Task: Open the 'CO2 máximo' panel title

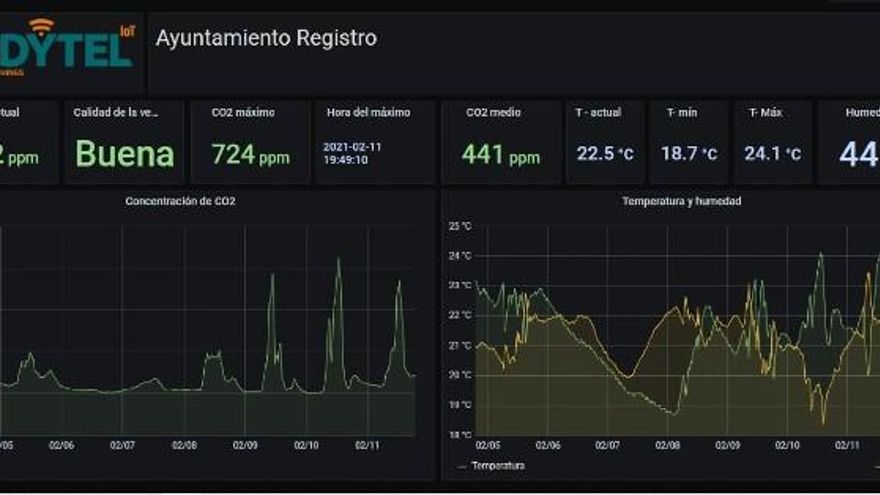Action: 243,112
